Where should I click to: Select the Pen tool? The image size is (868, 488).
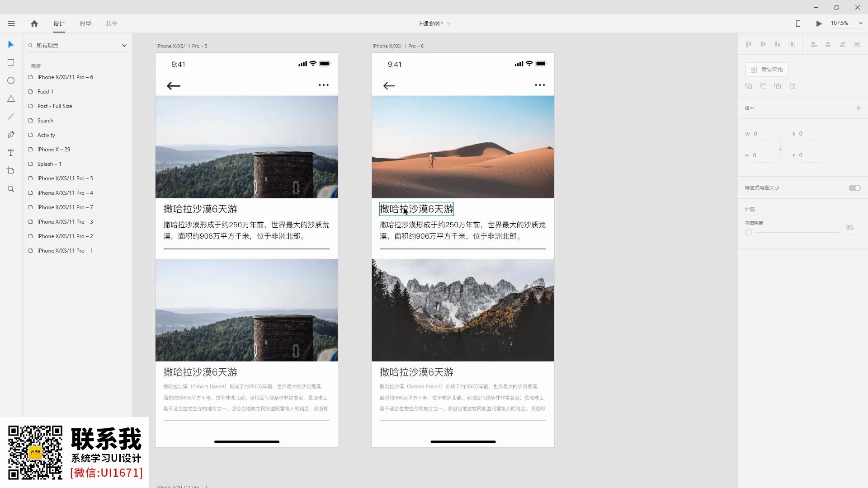pyautogui.click(x=11, y=135)
